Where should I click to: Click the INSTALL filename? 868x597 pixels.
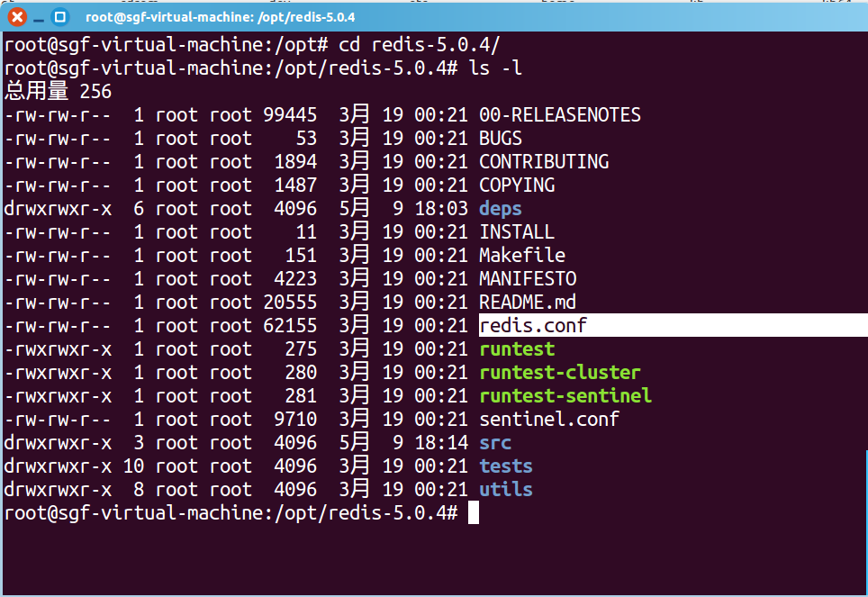517,231
